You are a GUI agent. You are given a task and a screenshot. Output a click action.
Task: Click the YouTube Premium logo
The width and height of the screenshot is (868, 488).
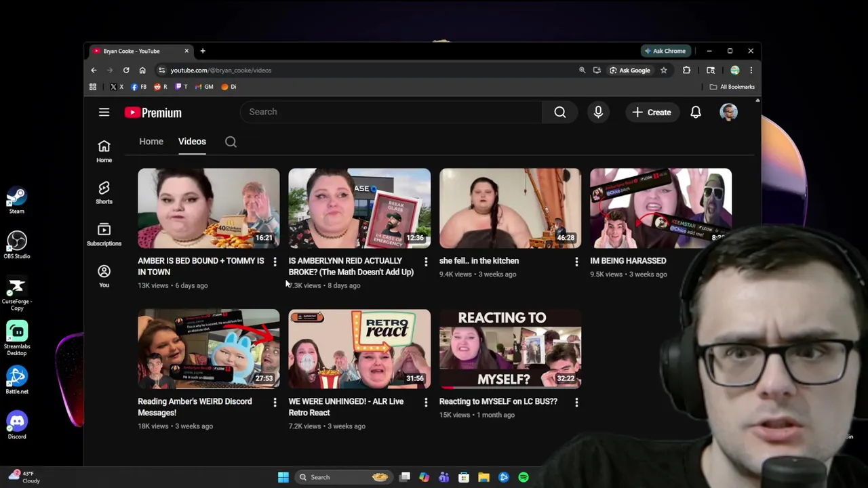pyautogui.click(x=153, y=113)
